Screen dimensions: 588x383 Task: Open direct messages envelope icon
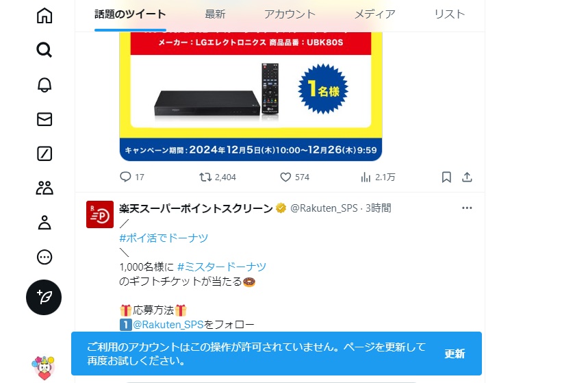point(44,119)
